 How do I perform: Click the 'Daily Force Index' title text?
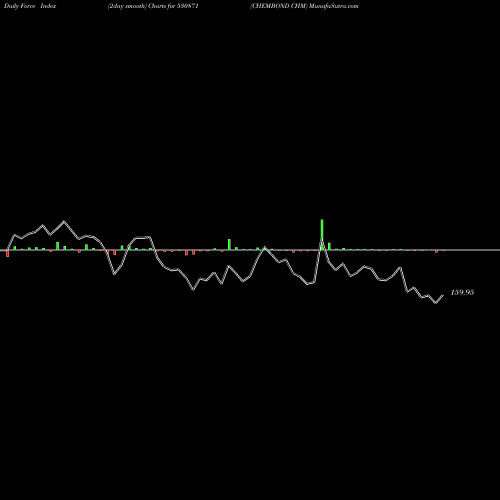[30, 6]
